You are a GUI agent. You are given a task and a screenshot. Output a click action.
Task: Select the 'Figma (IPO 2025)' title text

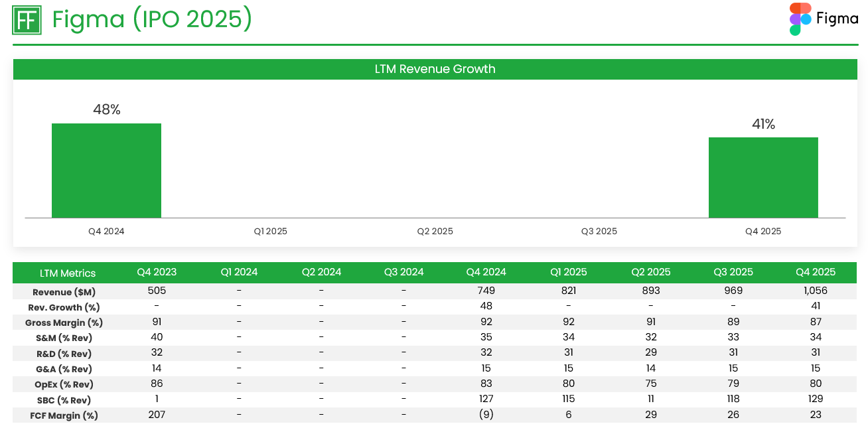click(153, 20)
